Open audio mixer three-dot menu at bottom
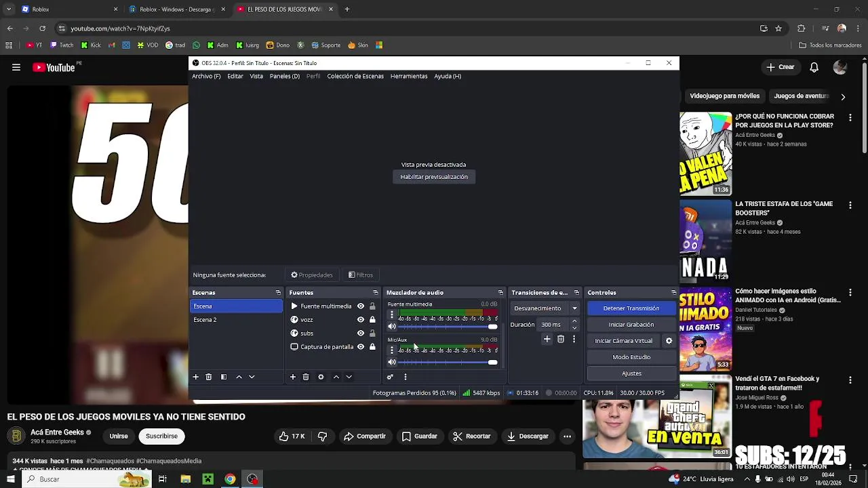The width and height of the screenshot is (868, 488). [406, 377]
